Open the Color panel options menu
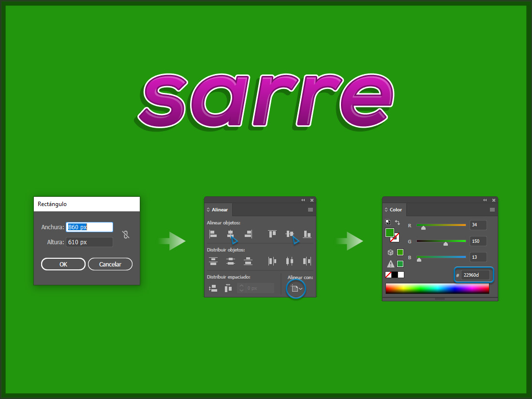Image resolution: width=532 pixels, height=399 pixels. click(x=492, y=210)
